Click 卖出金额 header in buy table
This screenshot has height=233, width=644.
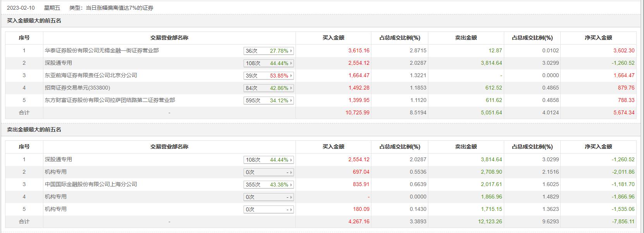point(466,38)
